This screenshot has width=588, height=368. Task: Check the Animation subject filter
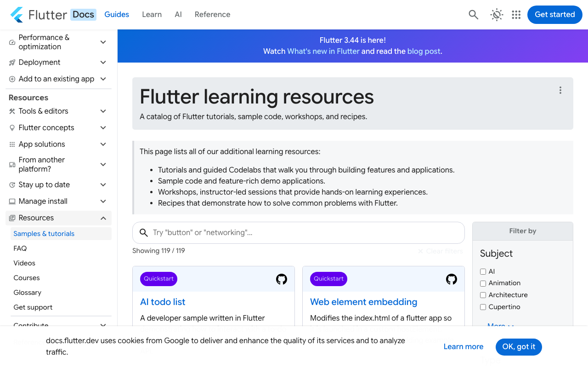click(483, 283)
